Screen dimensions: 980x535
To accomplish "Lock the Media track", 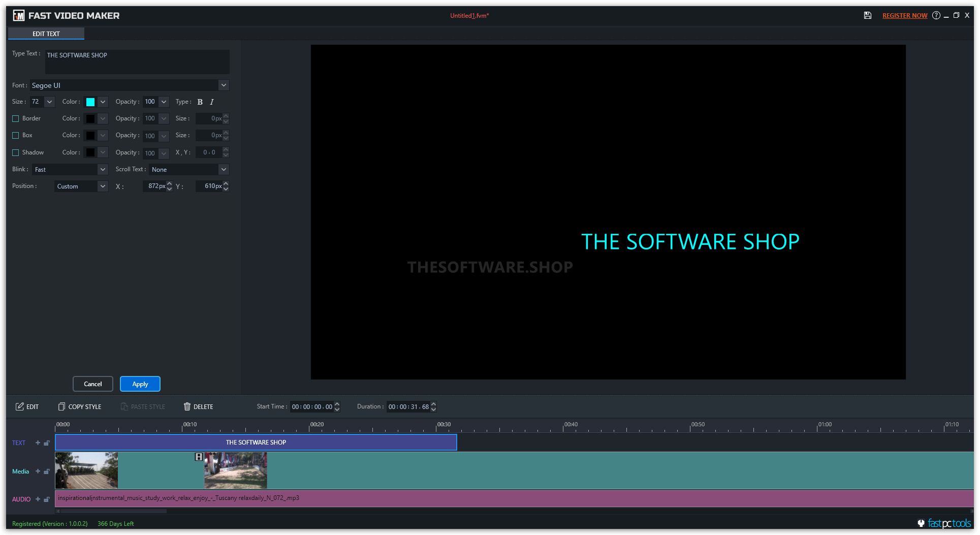I will pos(47,471).
